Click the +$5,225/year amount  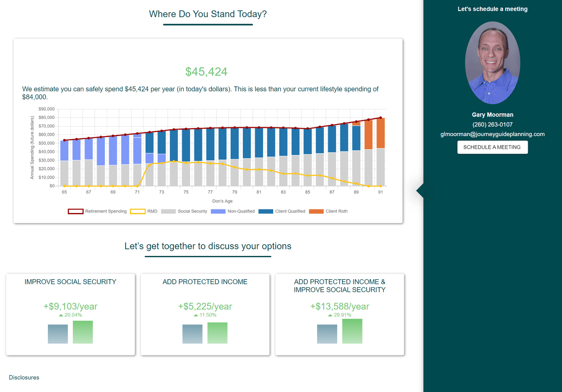pos(205,306)
